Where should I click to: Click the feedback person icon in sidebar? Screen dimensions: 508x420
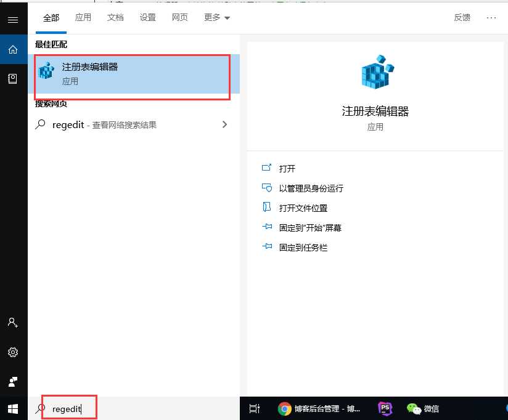(x=13, y=382)
